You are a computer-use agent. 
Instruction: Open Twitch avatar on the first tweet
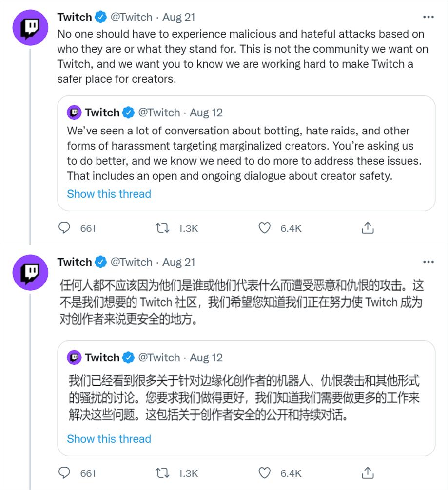pos(30,27)
